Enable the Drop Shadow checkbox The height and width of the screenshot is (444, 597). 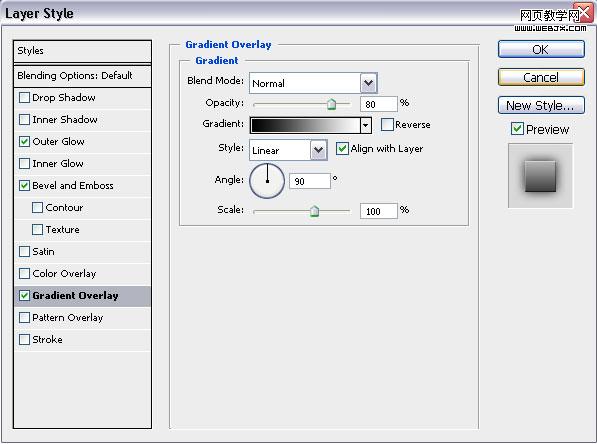pyautogui.click(x=24, y=97)
